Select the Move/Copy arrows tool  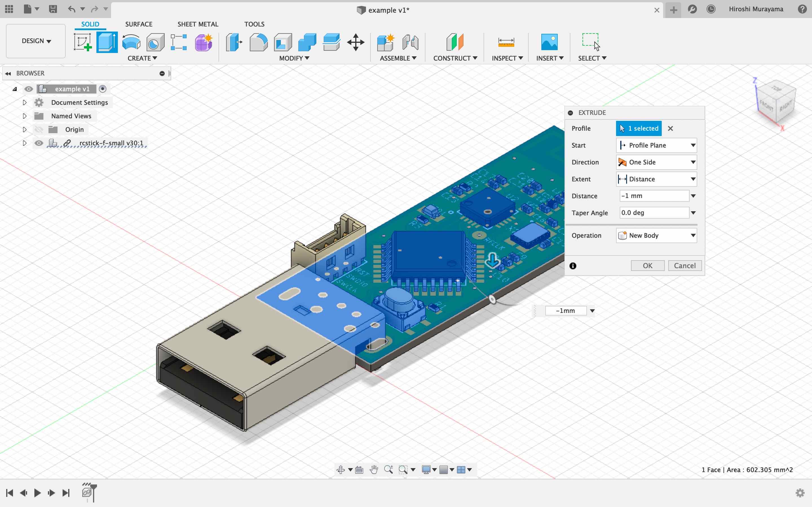(x=356, y=42)
